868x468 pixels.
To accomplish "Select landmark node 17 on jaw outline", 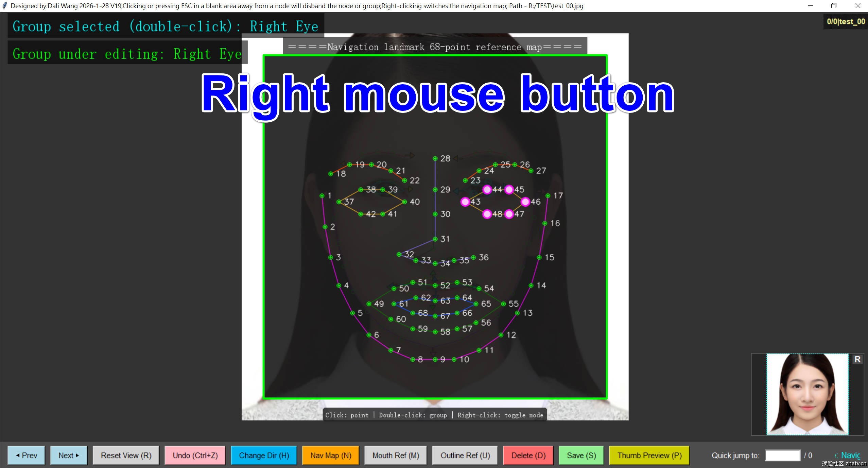I will pos(548,196).
